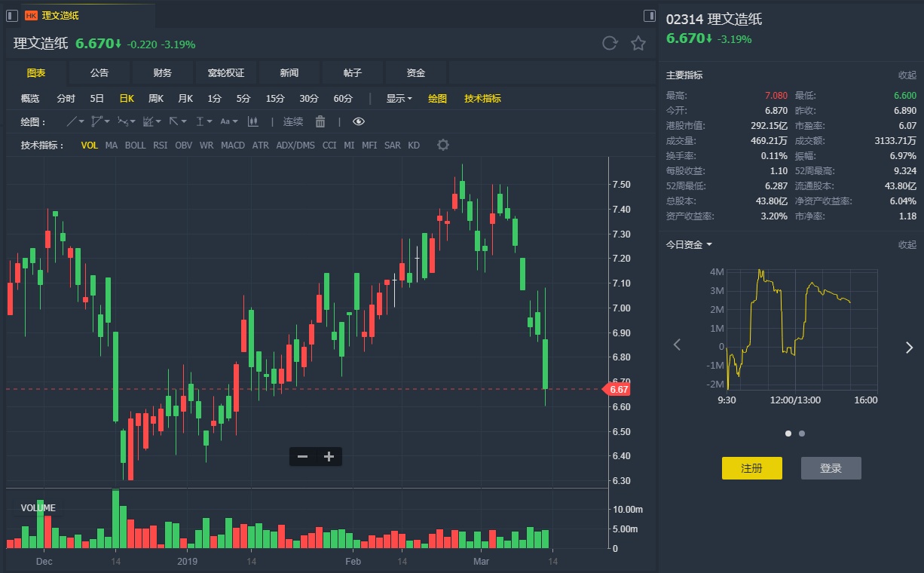The image size is (924, 573).
Task: Zoom out the chart with the minus button
Action: [x=302, y=456]
